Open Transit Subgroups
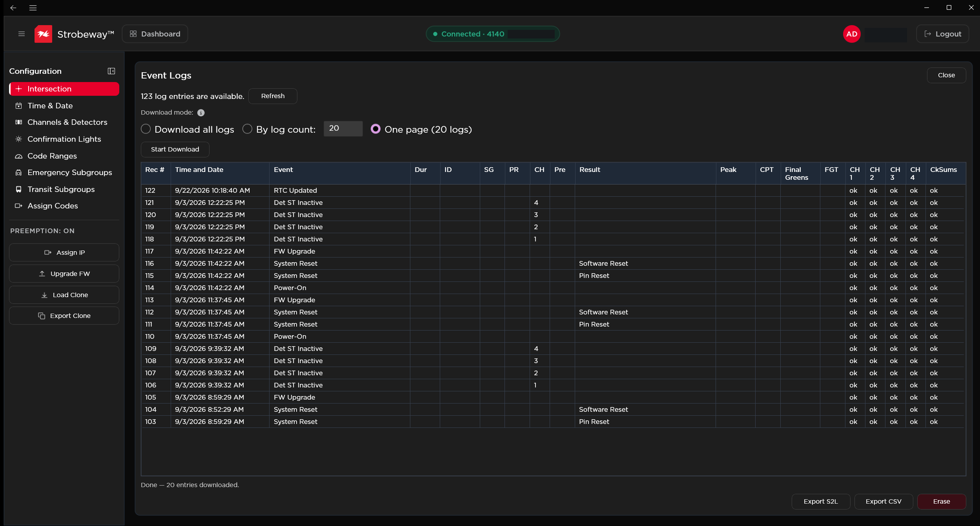The image size is (980, 526). tap(64, 189)
